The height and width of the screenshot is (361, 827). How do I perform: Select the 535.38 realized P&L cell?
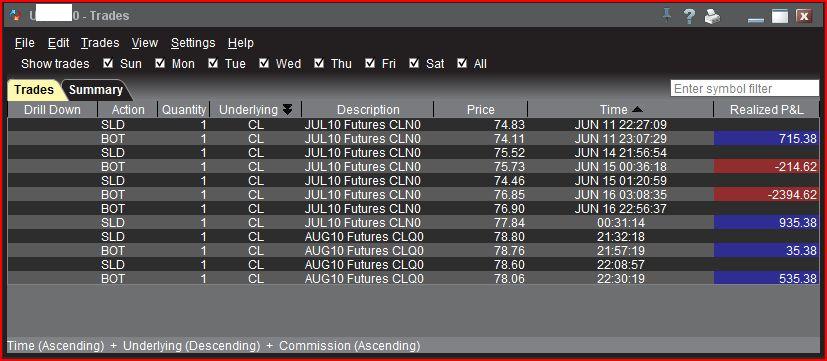pos(766,278)
